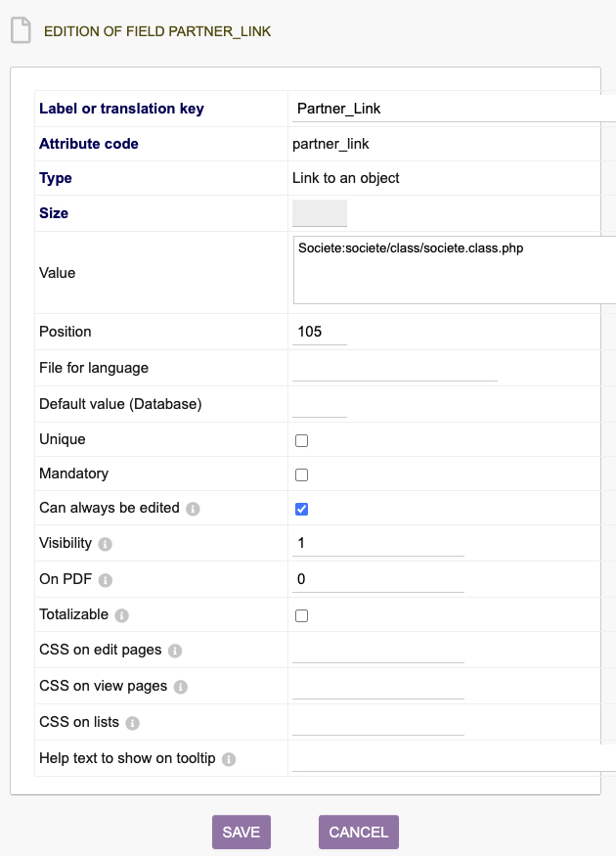Image resolution: width=616 pixels, height=856 pixels.
Task: Click info icon next to Can always be edited
Action: 193,509
